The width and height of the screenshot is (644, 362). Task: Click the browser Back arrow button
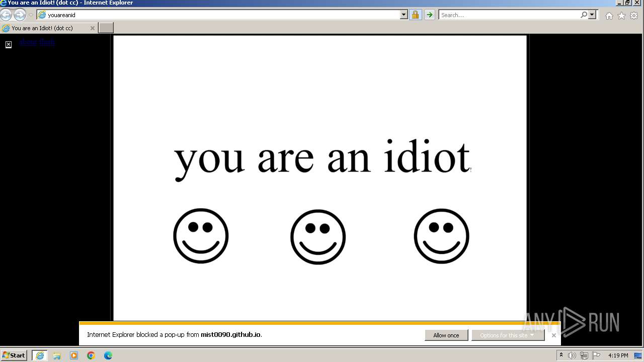click(x=6, y=15)
